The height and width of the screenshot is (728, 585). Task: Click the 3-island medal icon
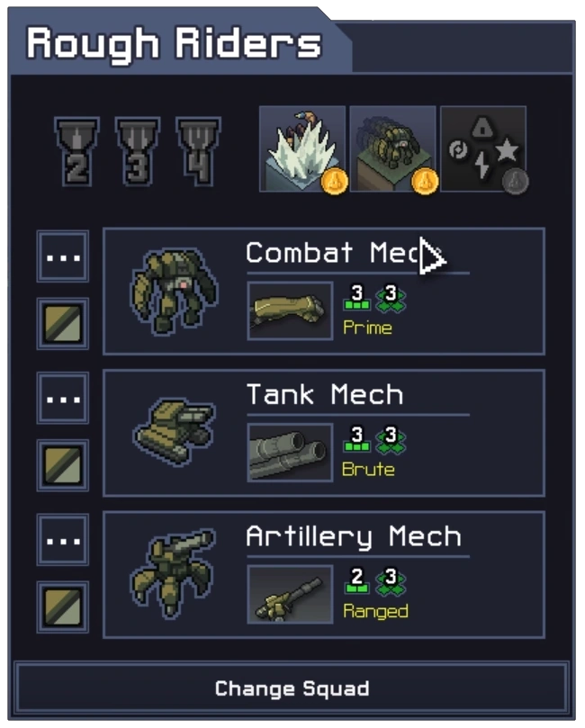click(138, 151)
